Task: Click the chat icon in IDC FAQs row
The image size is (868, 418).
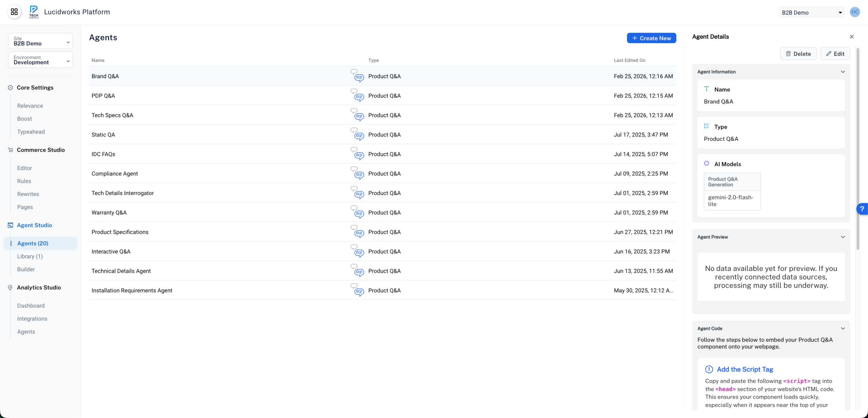Action: coord(357,154)
